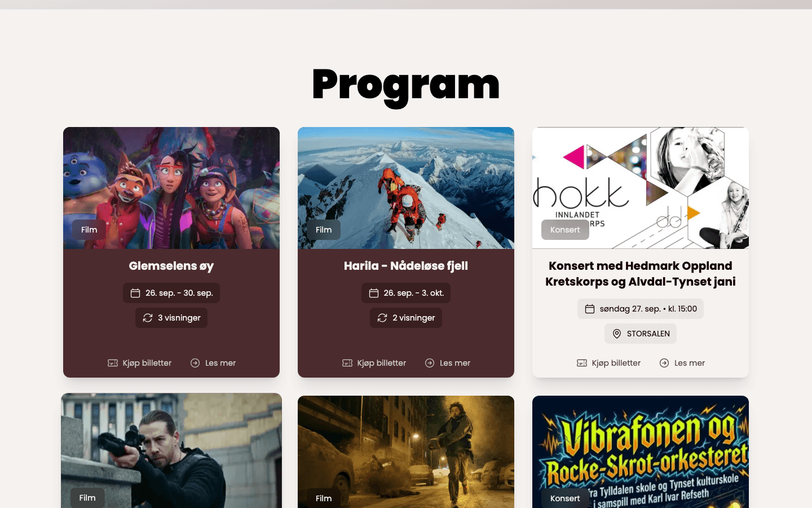Screen dimensions: 812x508
Task: Click the title Harila – Nådeløse fjell
Action: (406, 266)
